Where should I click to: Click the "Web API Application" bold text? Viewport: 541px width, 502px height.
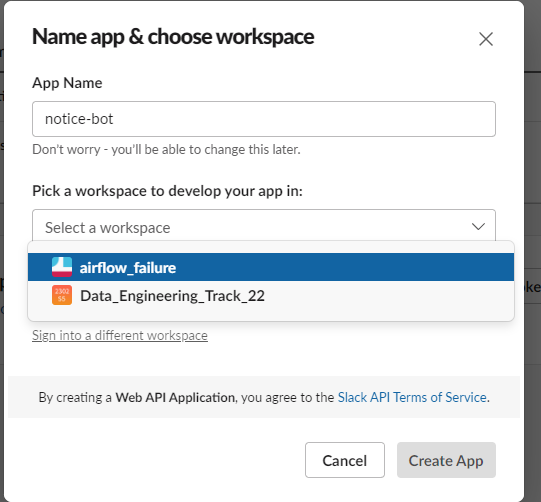pos(175,397)
